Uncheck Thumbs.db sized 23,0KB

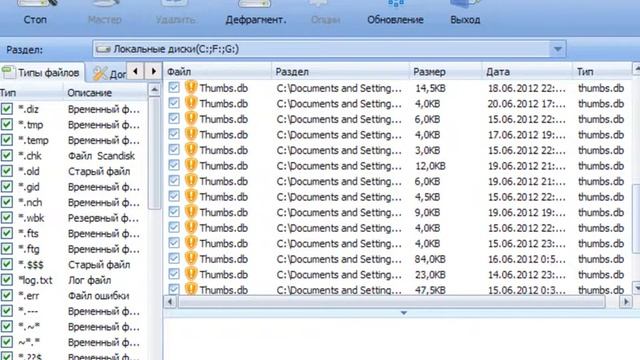tap(174, 273)
